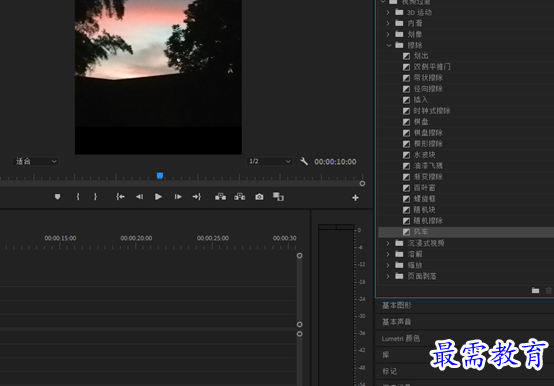Create a new custom bin folder icon

coord(536,290)
